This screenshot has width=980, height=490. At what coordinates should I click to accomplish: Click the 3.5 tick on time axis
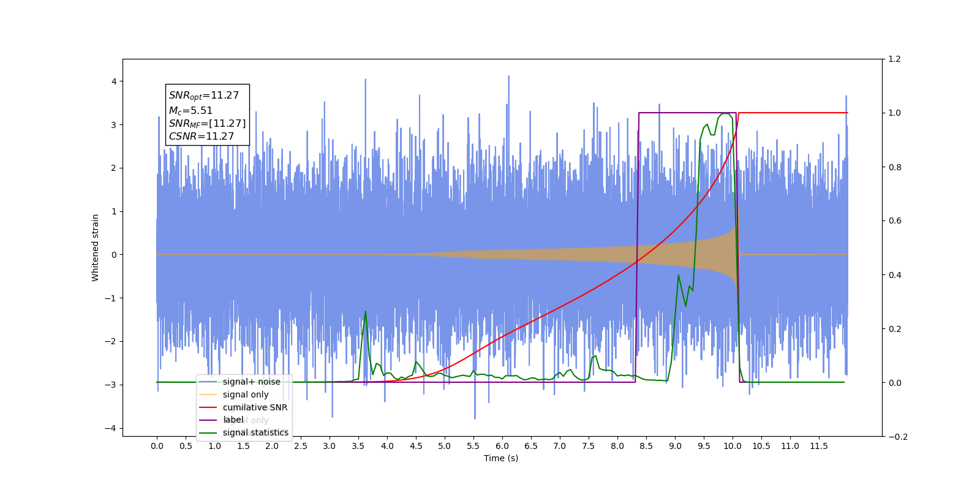pyautogui.click(x=358, y=446)
